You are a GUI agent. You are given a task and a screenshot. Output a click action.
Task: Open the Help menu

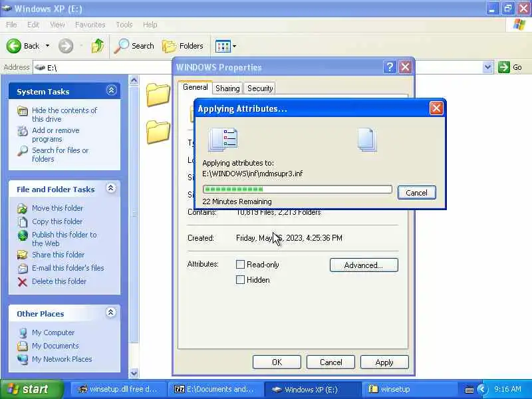coord(150,25)
